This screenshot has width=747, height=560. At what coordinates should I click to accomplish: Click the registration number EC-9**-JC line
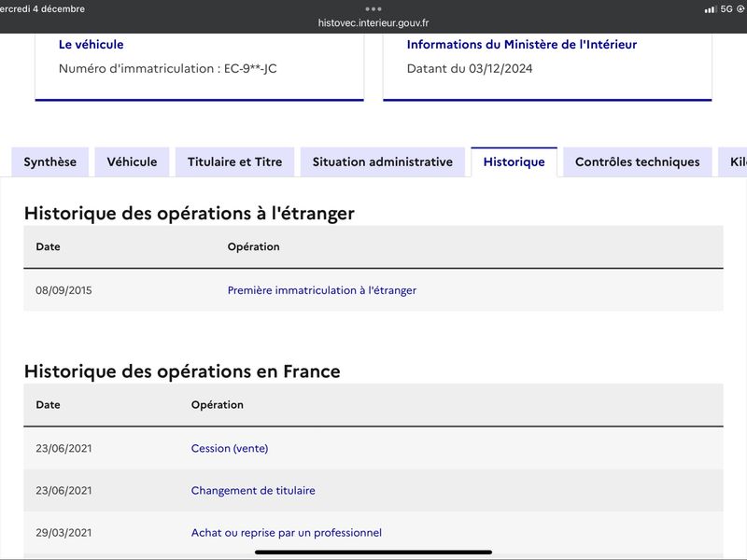tap(168, 68)
